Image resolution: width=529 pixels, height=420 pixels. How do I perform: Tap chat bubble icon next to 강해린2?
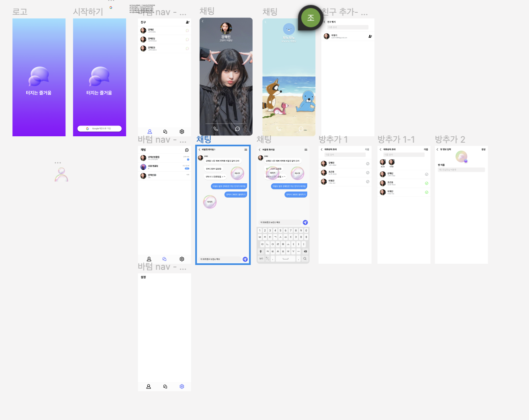[x=187, y=39]
